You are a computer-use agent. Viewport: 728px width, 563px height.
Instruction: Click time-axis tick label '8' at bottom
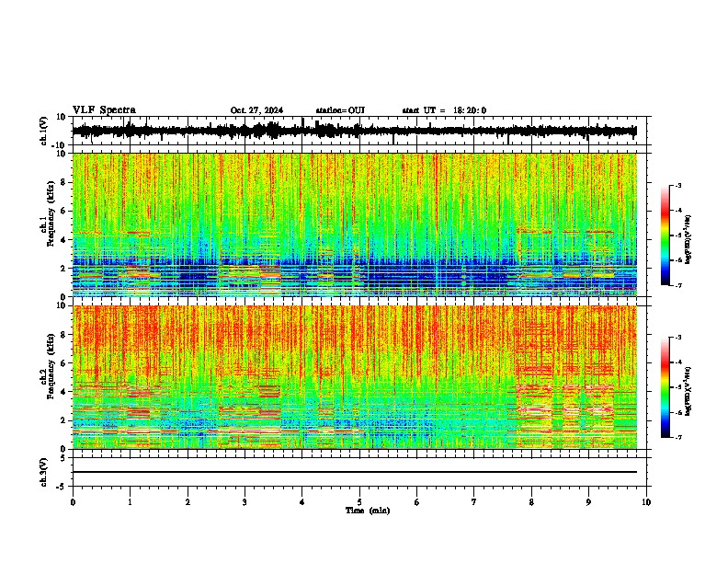[x=531, y=502]
